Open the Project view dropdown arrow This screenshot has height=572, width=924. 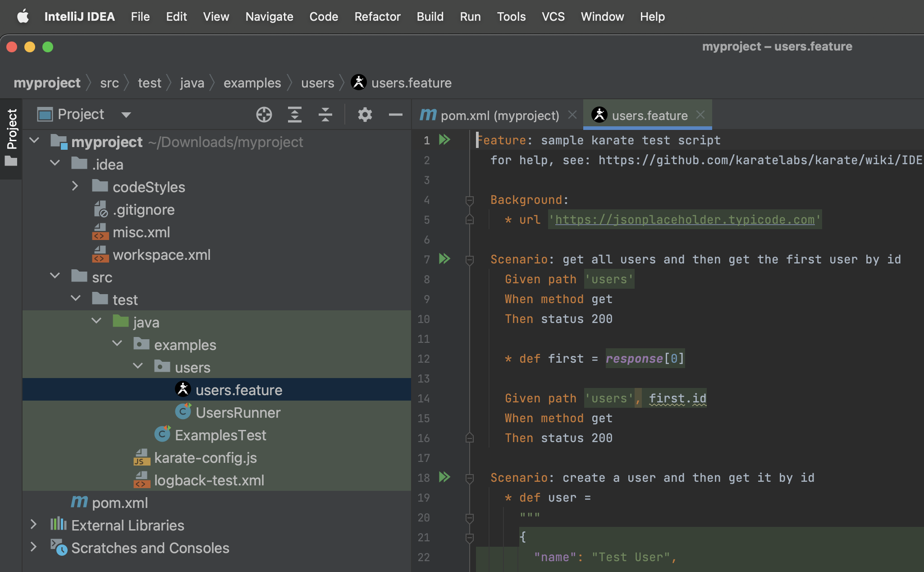point(126,115)
